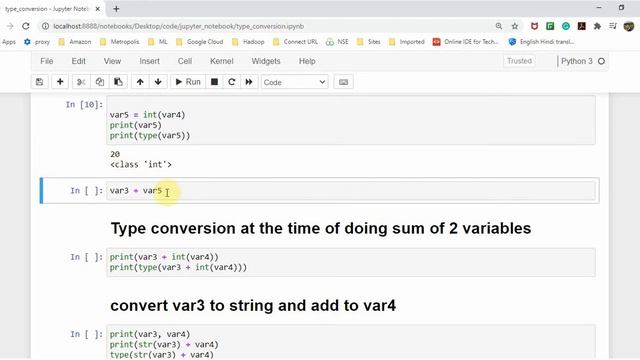Click the Python 3 kernel name
Viewport: 640px width, 360px height.
[576, 61]
